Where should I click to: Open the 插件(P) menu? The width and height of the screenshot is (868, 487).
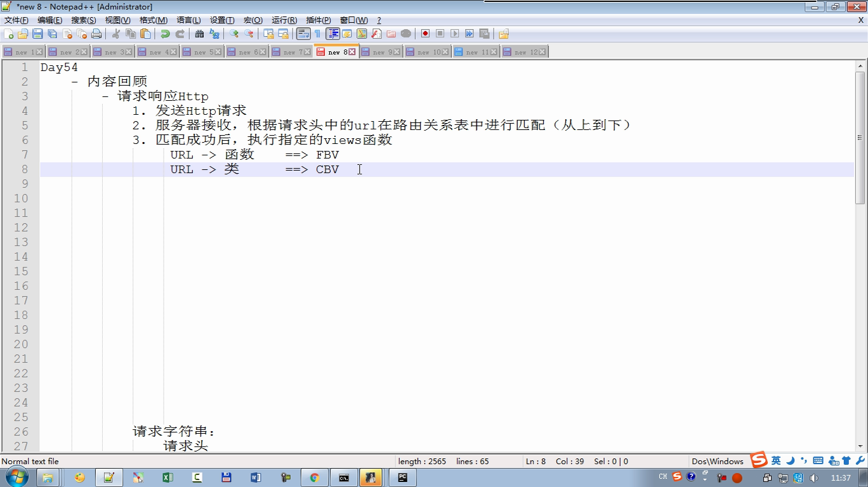pyautogui.click(x=319, y=20)
